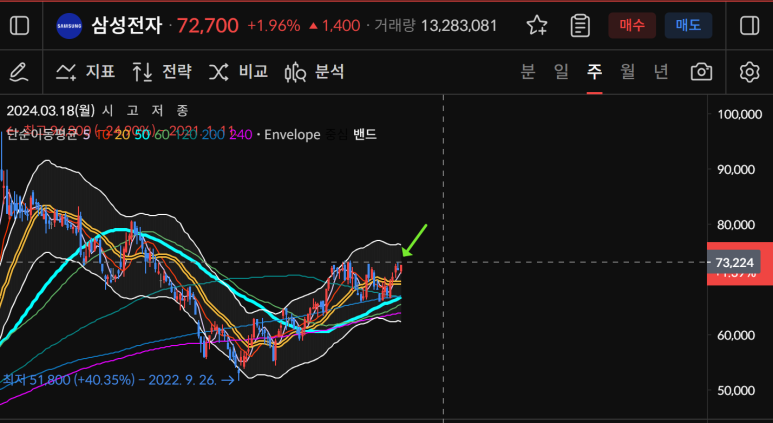Open the 지표 indicators menu
This screenshot has width=773, height=423.
[x=85, y=72]
